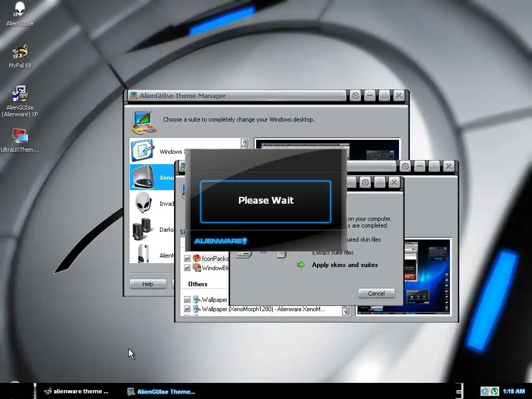532x399 pixels.
Task: Close the AlienGUIse Theme Manager window
Action: coord(399,96)
